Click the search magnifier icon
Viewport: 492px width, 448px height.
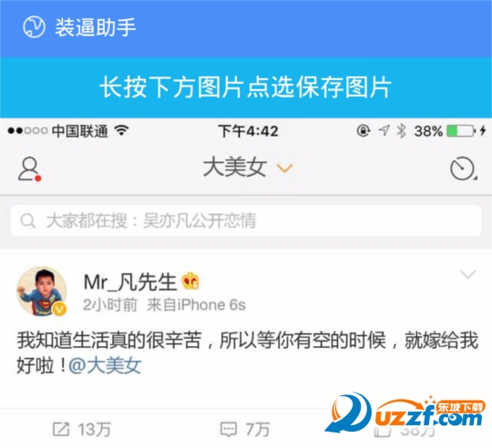(27, 220)
